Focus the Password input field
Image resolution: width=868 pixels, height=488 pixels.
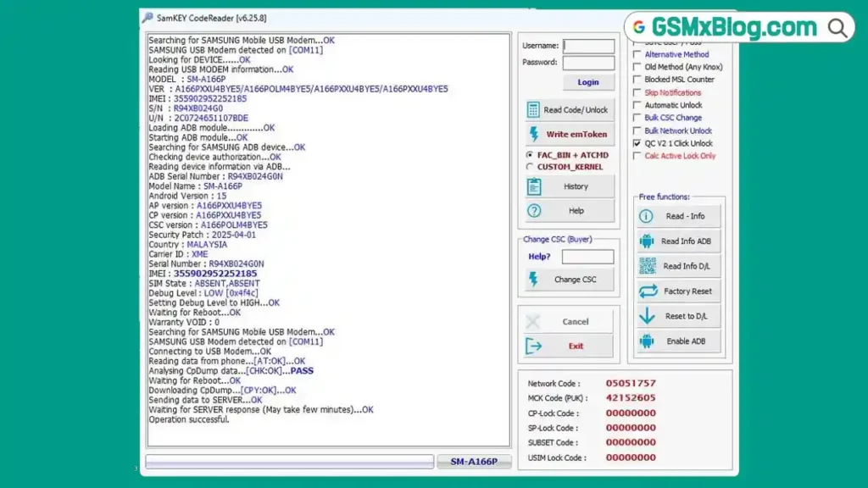pos(588,63)
